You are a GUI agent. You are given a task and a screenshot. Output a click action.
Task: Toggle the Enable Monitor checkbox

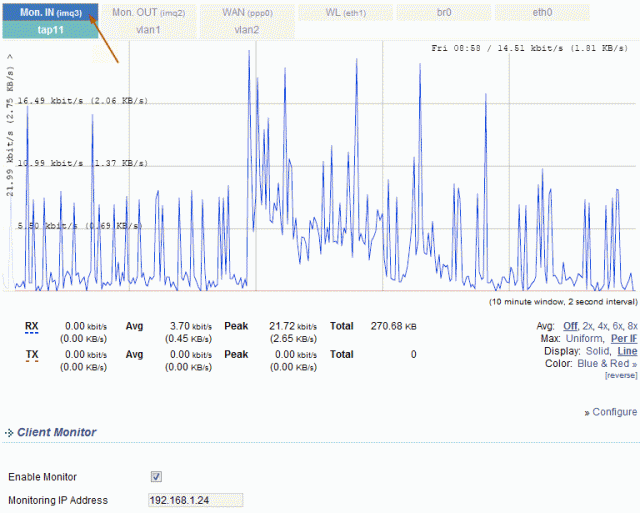coord(156,476)
